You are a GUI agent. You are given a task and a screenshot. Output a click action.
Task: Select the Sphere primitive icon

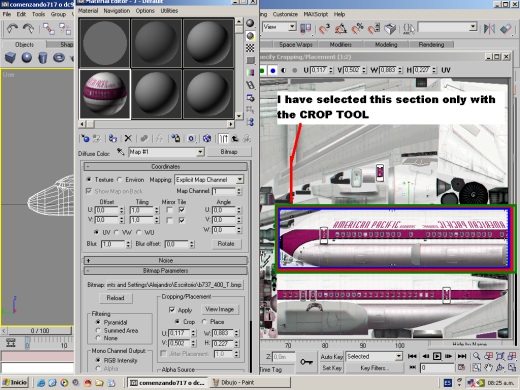[x=27, y=58]
